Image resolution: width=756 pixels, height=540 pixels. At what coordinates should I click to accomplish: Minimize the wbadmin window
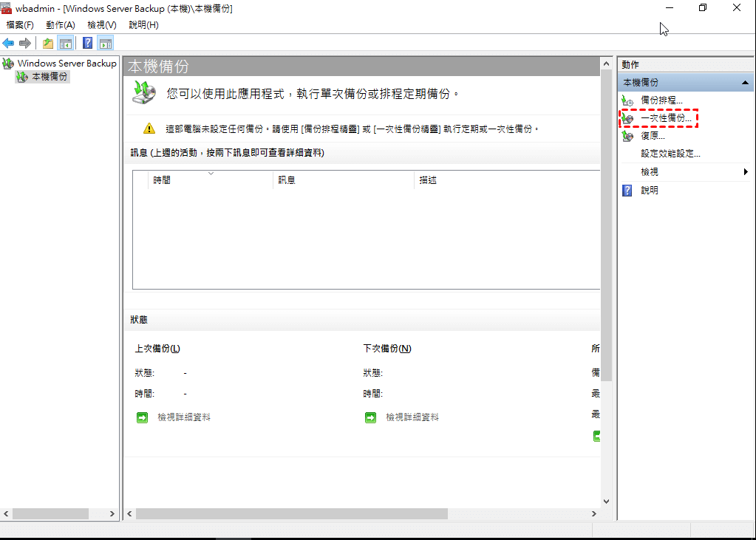coord(670,8)
